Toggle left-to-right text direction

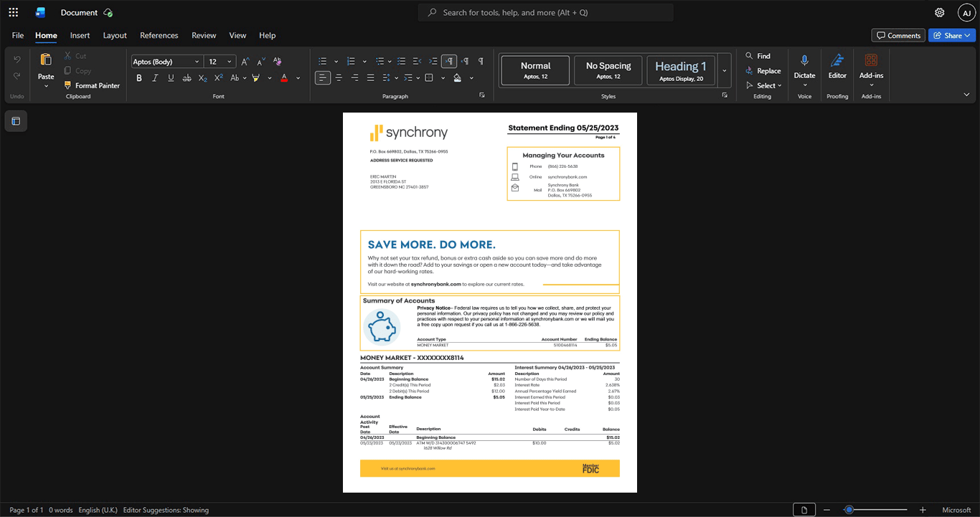[449, 62]
